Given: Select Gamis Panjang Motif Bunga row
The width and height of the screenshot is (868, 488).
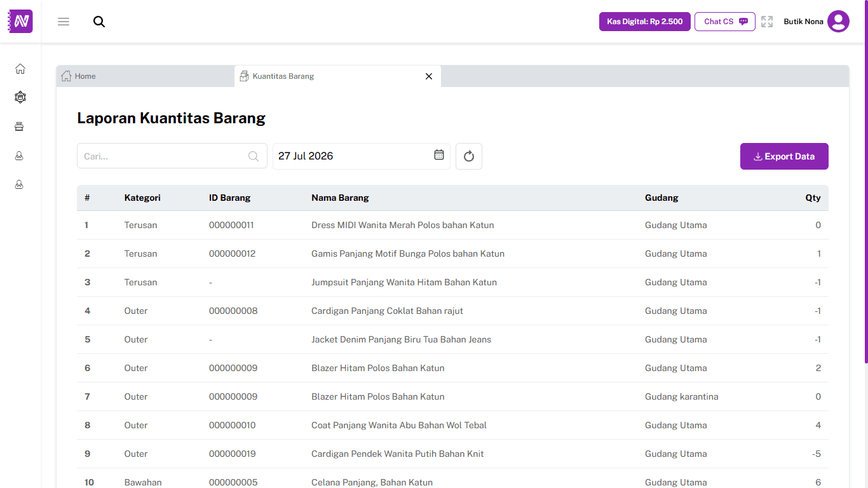Looking at the screenshot, I should coord(452,254).
